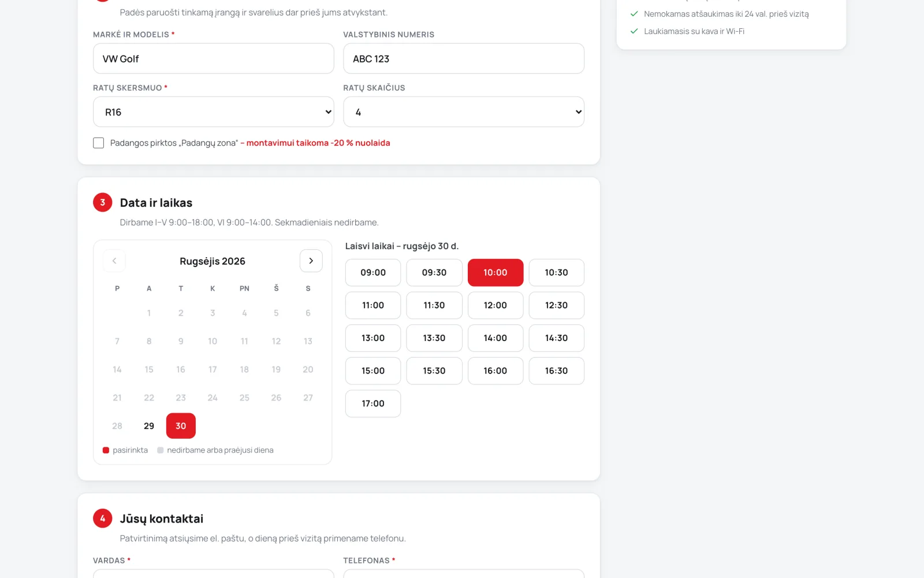Edit the Markė ir modelis field
The width and height of the screenshot is (924, 578).
click(x=214, y=59)
